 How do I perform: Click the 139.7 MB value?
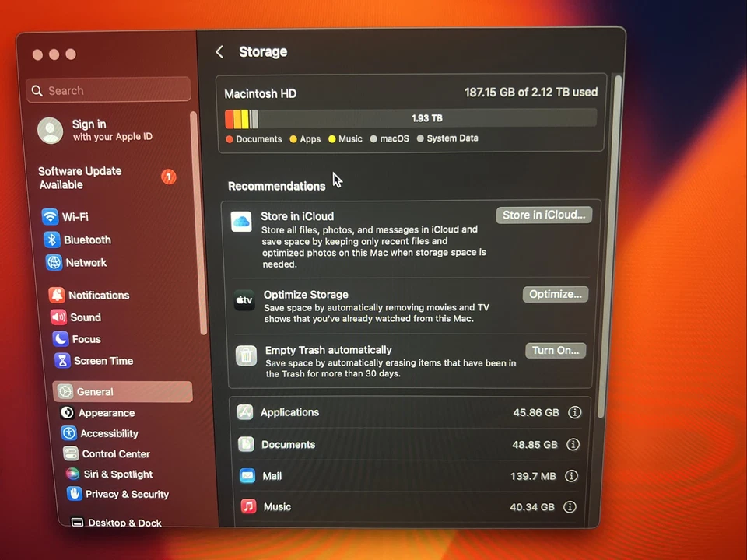pos(533,476)
